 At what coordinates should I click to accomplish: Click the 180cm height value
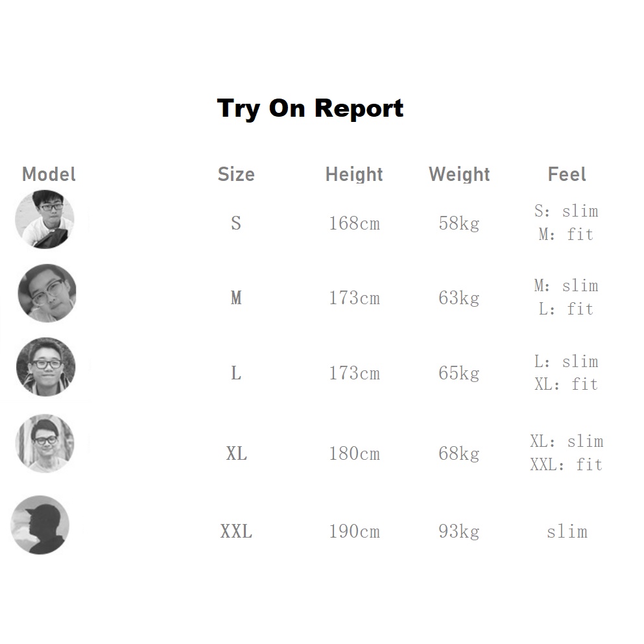pyautogui.click(x=354, y=454)
